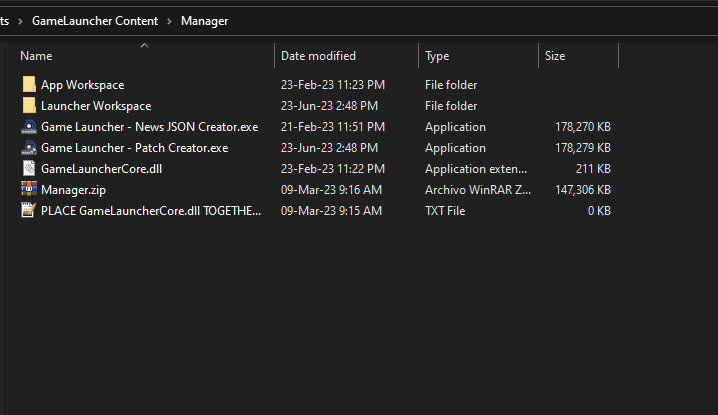Navigate to the GameLauncher Content breadcrumb
The width and height of the screenshot is (718, 415).
[x=95, y=20]
